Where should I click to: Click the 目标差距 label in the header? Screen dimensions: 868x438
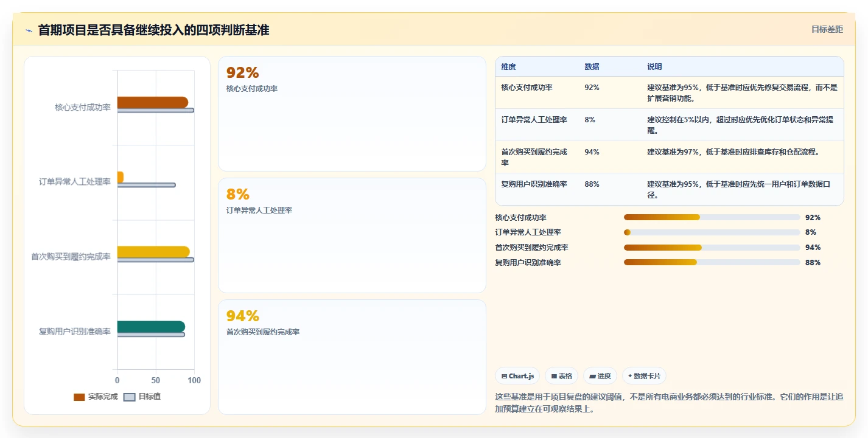click(x=827, y=29)
